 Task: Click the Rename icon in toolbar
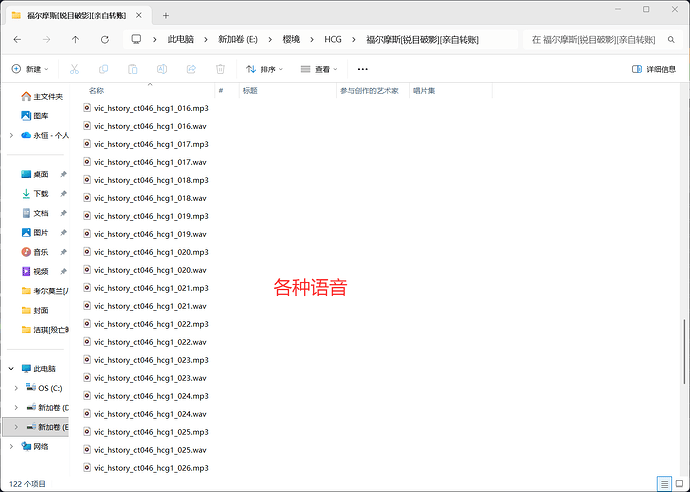tap(162, 69)
